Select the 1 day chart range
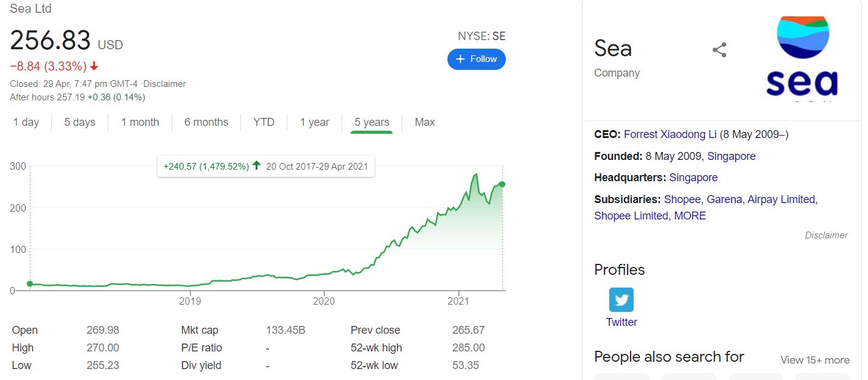This screenshot has height=380, width=868. (x=26, y=122)
